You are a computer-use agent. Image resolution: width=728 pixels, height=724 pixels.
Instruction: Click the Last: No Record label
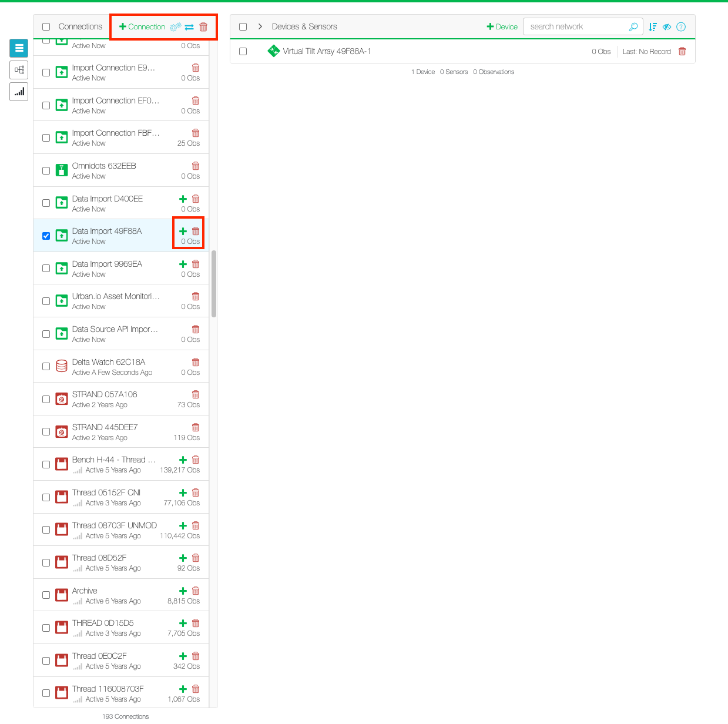click(x=647, y=52)
